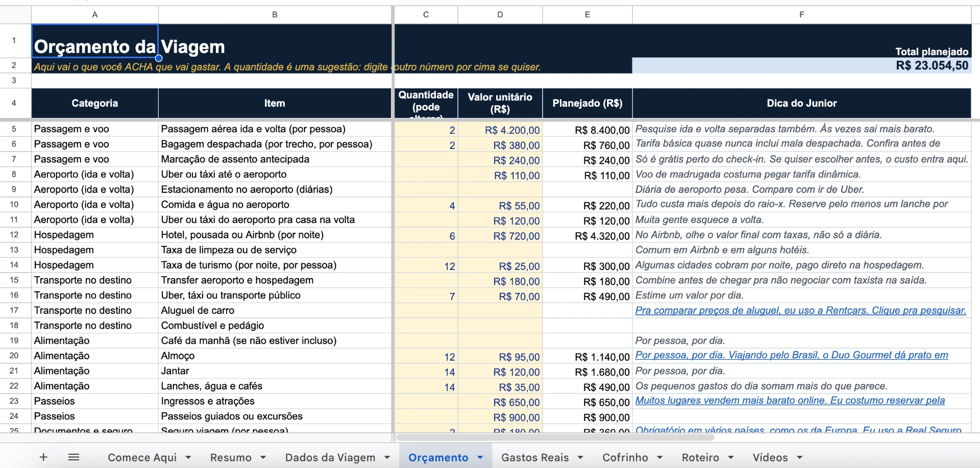Select 'Marcação de assento antecipada' cell
This screenshot has height=468, width=980.
[275, 159]
